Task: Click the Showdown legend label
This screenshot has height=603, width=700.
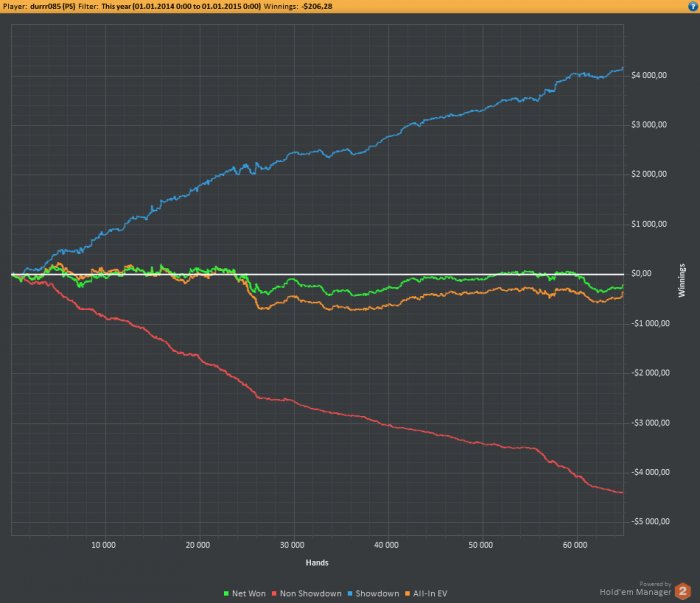Action: click(377, 594)
